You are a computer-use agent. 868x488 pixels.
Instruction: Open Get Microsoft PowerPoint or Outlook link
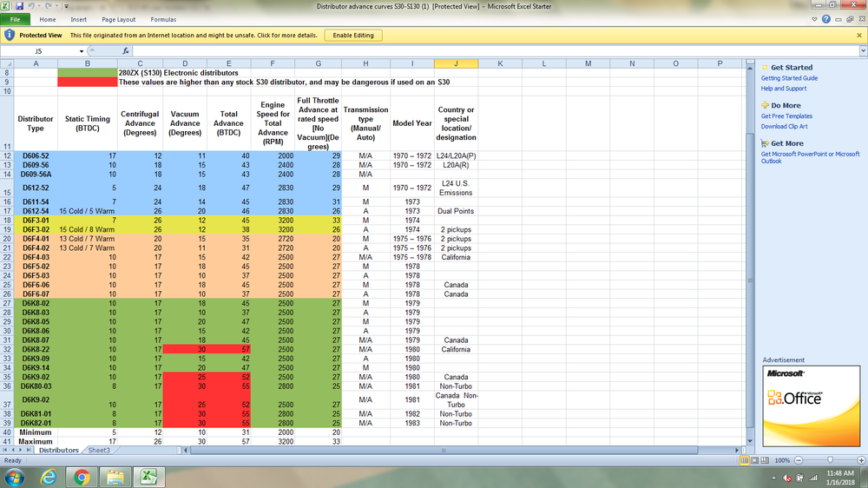(x=810, y=158)
